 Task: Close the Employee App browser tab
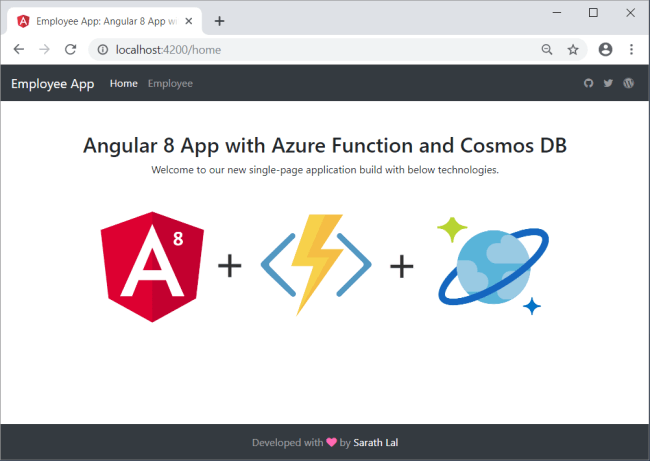[x=189, y=21]
